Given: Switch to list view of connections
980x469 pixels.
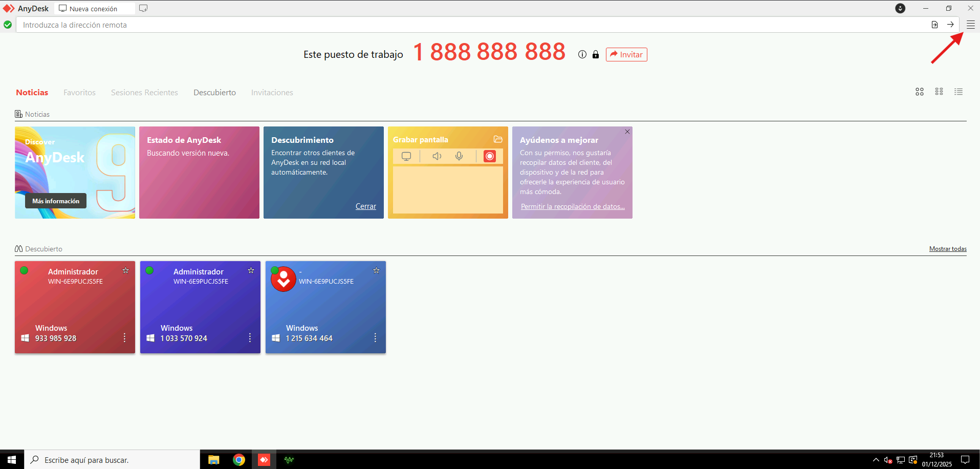Looking at the screenshot, I should click(959, 92).
